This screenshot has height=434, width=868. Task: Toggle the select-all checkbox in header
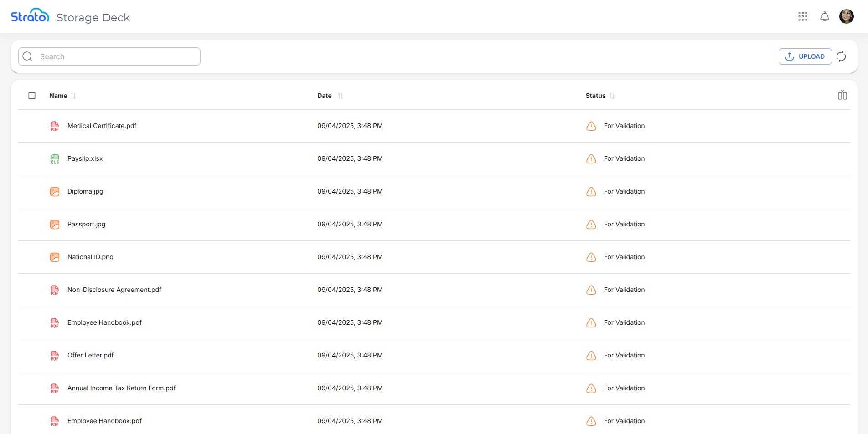[x=32, y=96]
